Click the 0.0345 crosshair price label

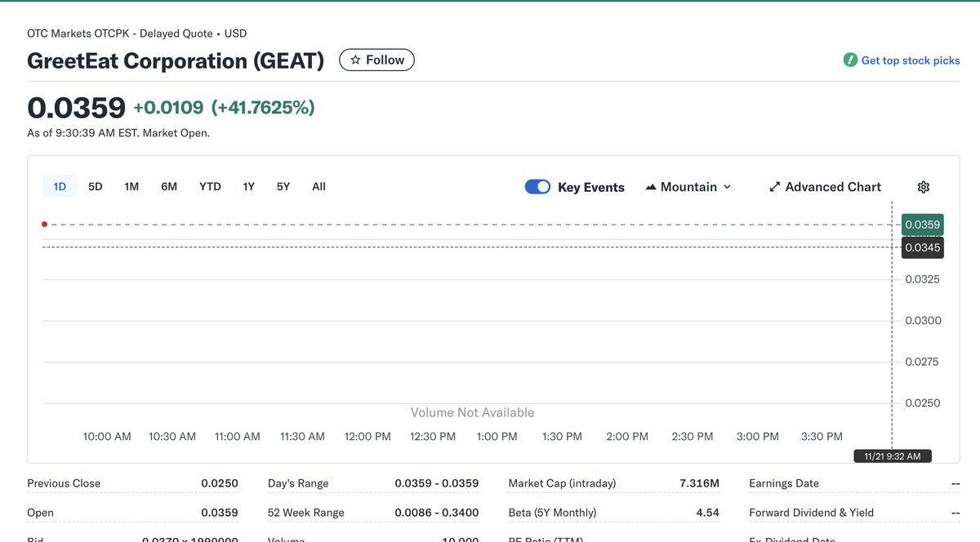click(922, 247)
